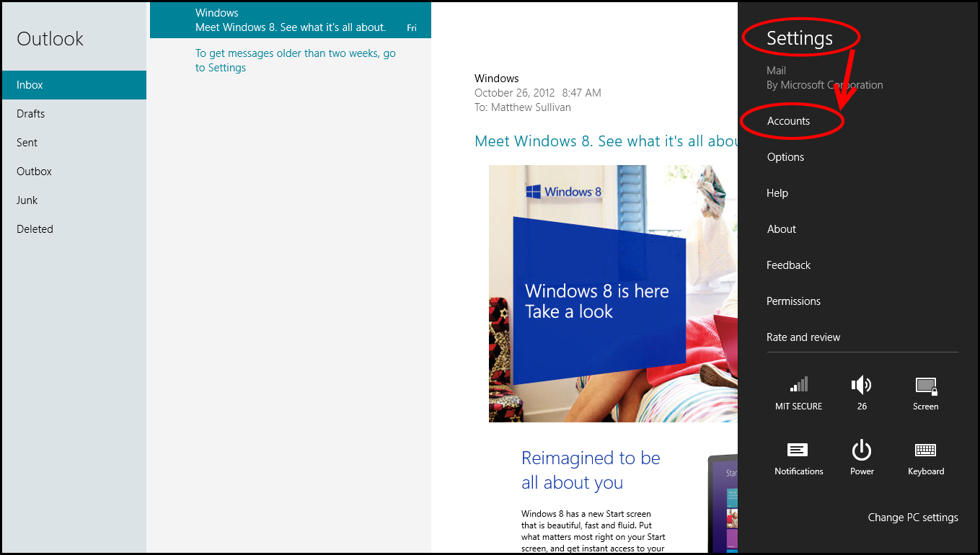This screenshot has width=980, height=555.
Task: Select Permissions in Settings pane
Action: [x=793, y=301]
